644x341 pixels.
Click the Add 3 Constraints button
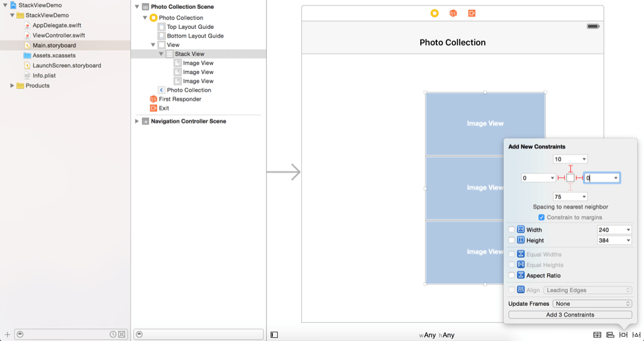click(x=570, y=315)
